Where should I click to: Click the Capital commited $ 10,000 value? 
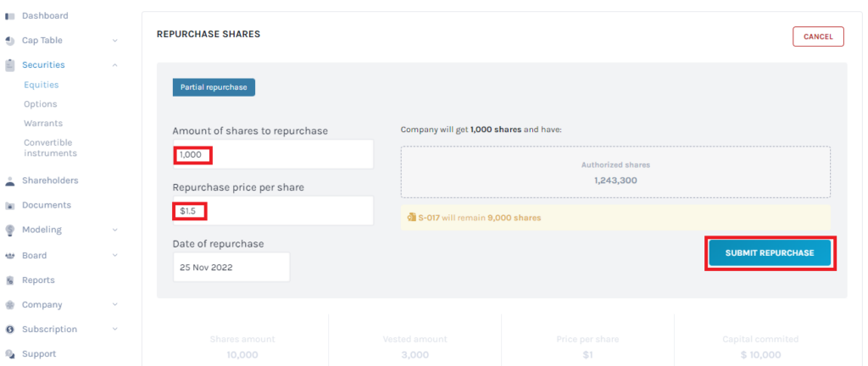pos(760,355)
